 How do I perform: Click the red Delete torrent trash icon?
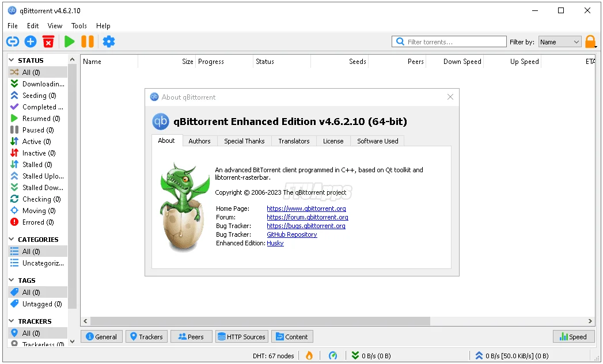click(48, 41)
